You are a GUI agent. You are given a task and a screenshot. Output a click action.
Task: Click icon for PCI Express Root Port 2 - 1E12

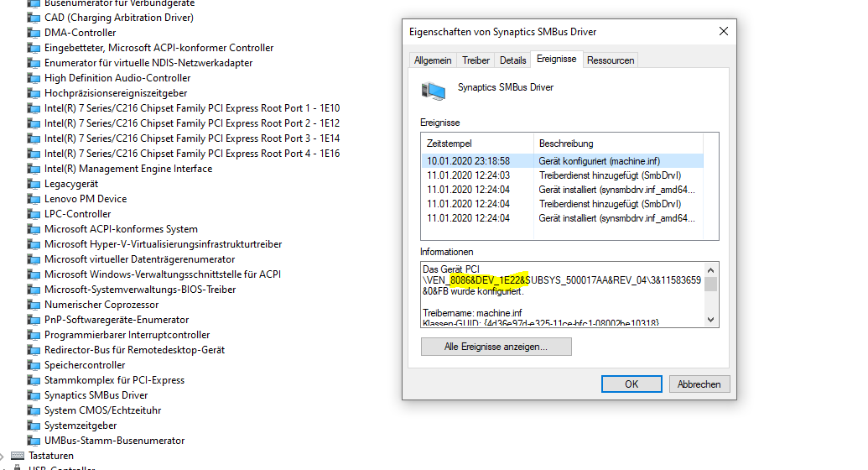click(34, 123)
